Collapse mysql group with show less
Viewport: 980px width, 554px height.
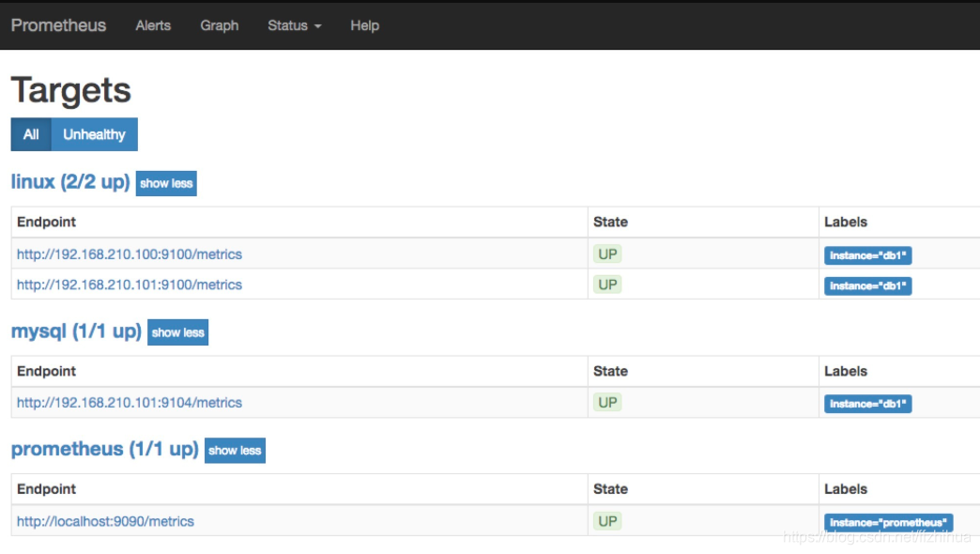[178, 332]
